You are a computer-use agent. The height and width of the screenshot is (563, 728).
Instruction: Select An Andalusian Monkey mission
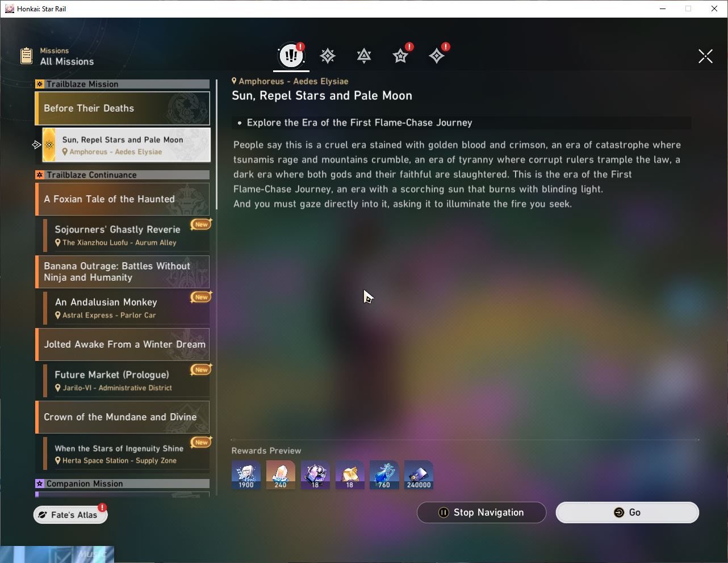tap(126, 308)
